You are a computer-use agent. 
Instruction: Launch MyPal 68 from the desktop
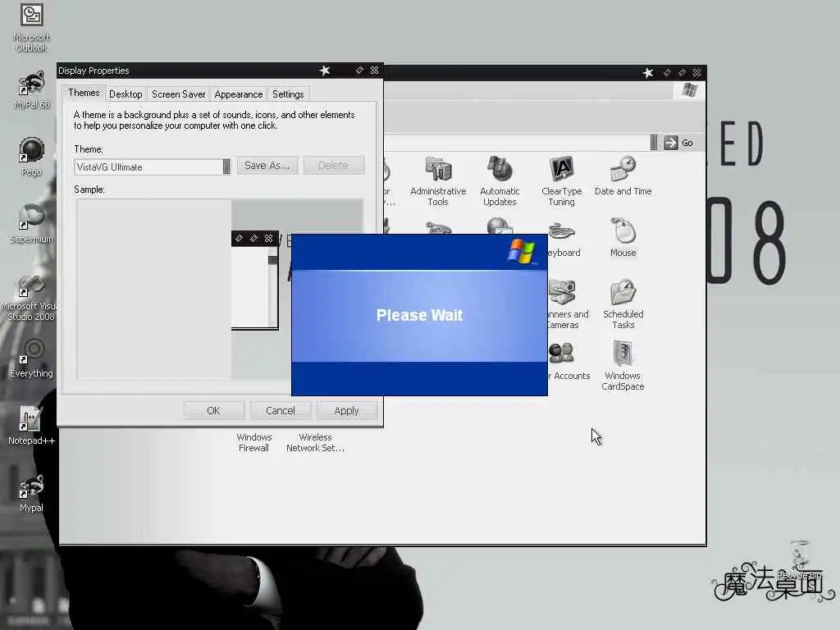pyautogui.click(x=31, y=89)
